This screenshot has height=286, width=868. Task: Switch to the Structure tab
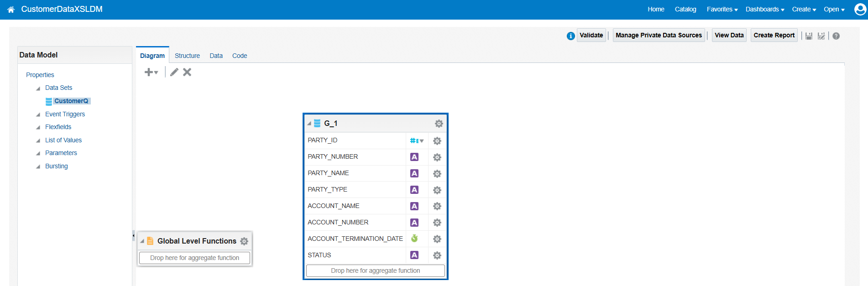tap(187, 56)
